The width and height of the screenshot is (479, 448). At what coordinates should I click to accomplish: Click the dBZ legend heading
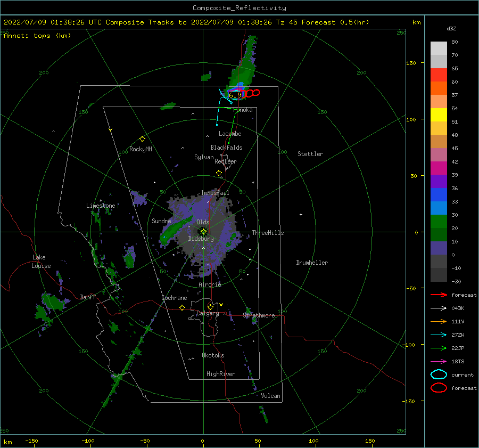(451, 29)
